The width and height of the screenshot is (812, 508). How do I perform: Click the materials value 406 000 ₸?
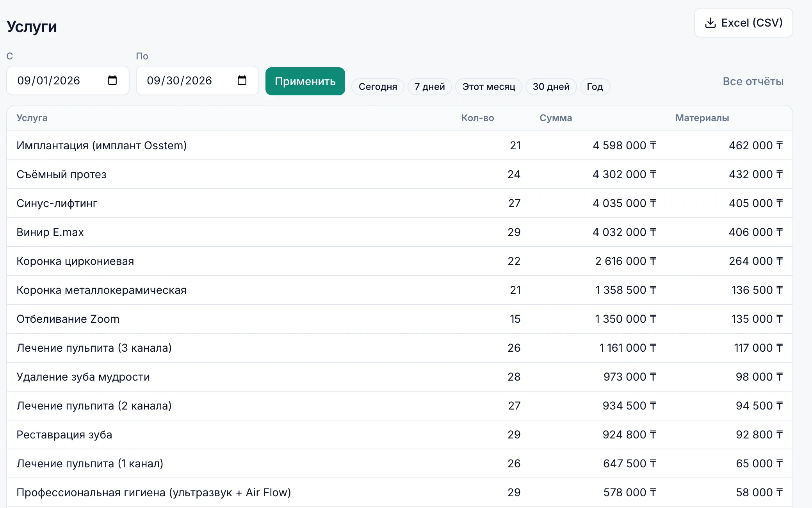tap(756, 232)
